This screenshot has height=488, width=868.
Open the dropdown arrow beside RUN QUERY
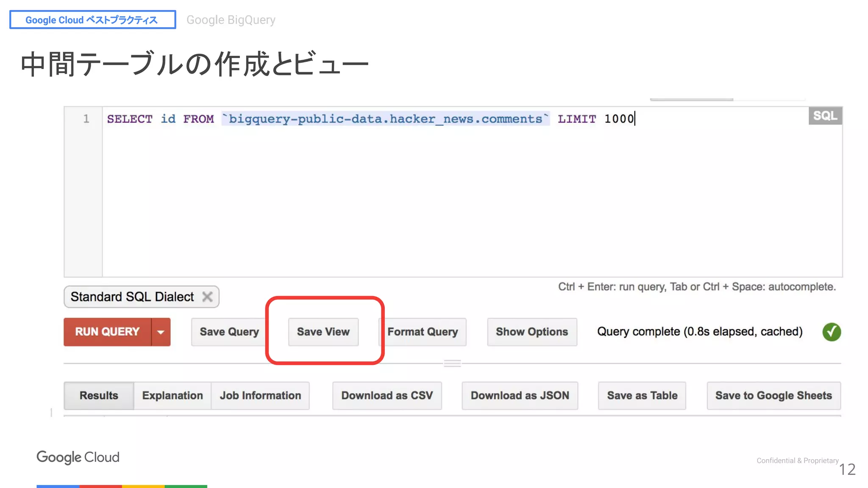coord(161,332)
